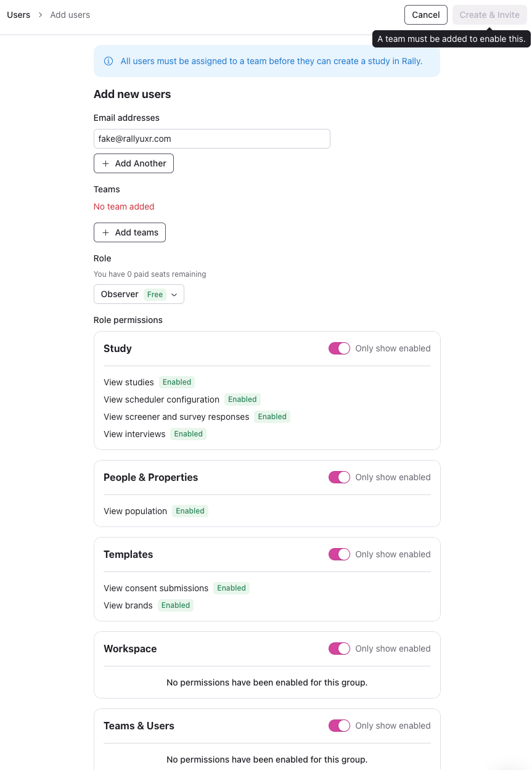532x770 pixels.
Task: Click the Enabled badge beside View population
Action: click(190, 511)
